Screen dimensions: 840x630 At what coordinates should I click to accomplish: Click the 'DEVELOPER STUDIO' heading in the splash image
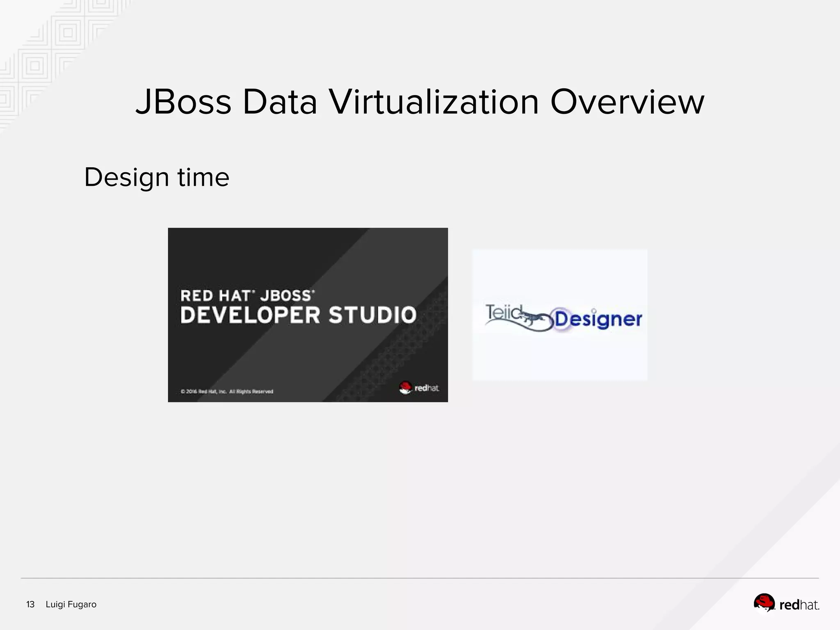pos(299,315)
